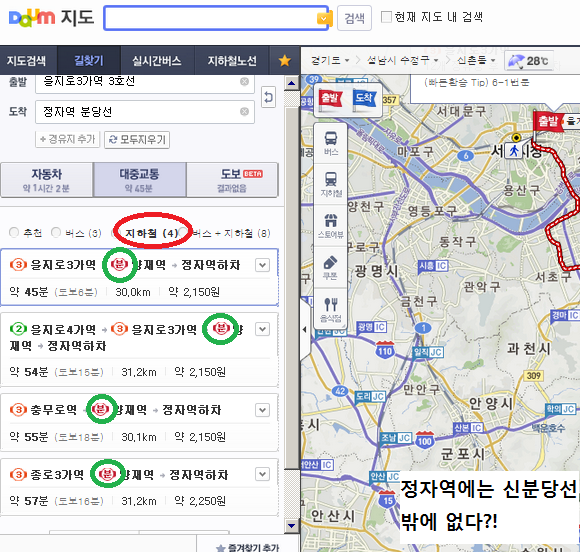580x552 pixels.
Task: Click the 즐겨찾기 추가 link
Action: 248,547
